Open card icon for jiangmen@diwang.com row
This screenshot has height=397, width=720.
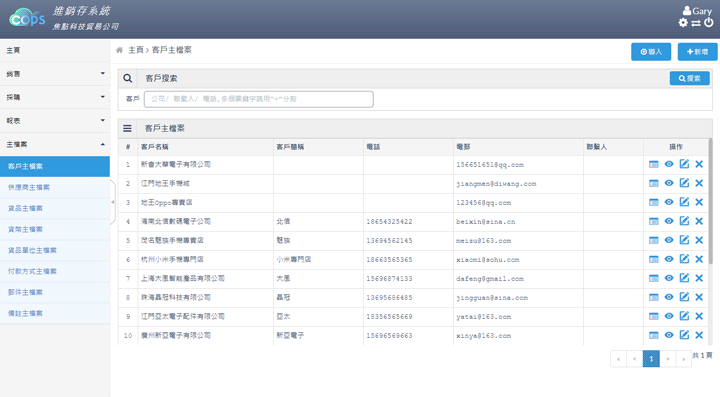click(x=654, y=183)
